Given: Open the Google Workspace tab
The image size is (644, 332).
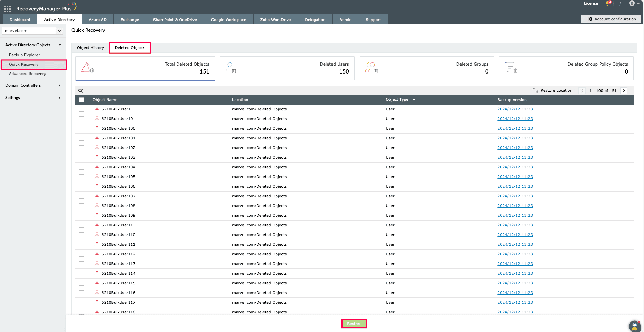Looking at the screenshot, I should (x=228, y=20).
